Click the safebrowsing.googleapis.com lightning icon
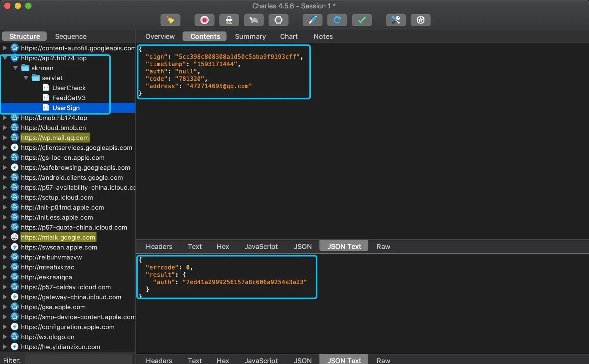589x364 pixels. (14, 167)
